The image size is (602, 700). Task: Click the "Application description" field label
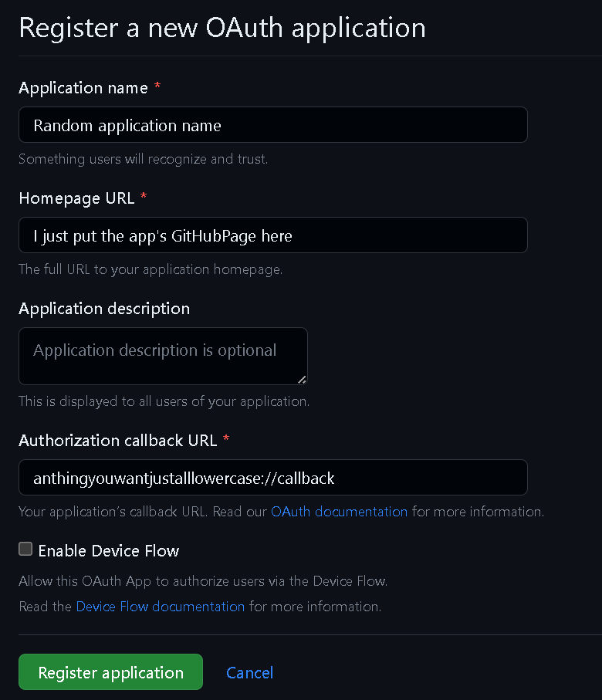[x=104, y=309]
